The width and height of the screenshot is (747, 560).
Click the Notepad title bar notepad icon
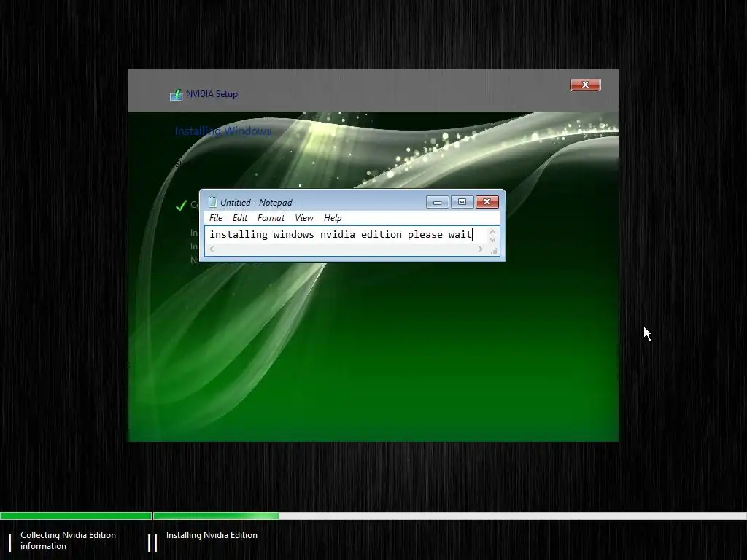[x=212, y=202]
